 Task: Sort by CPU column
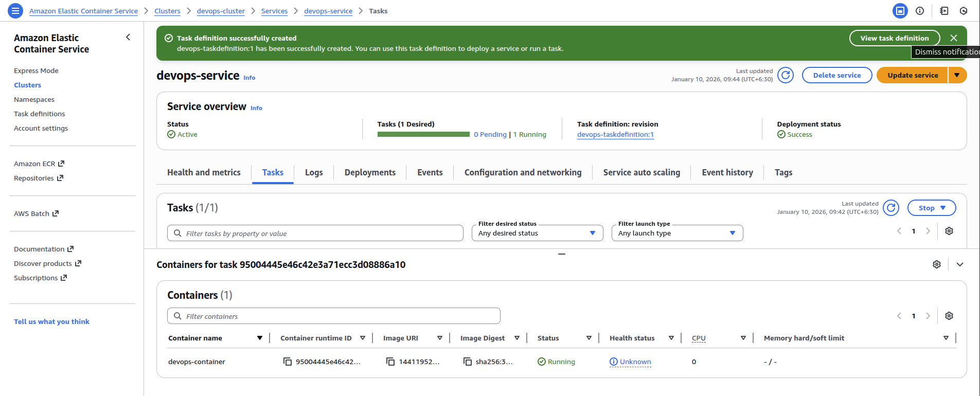[743, 338]
